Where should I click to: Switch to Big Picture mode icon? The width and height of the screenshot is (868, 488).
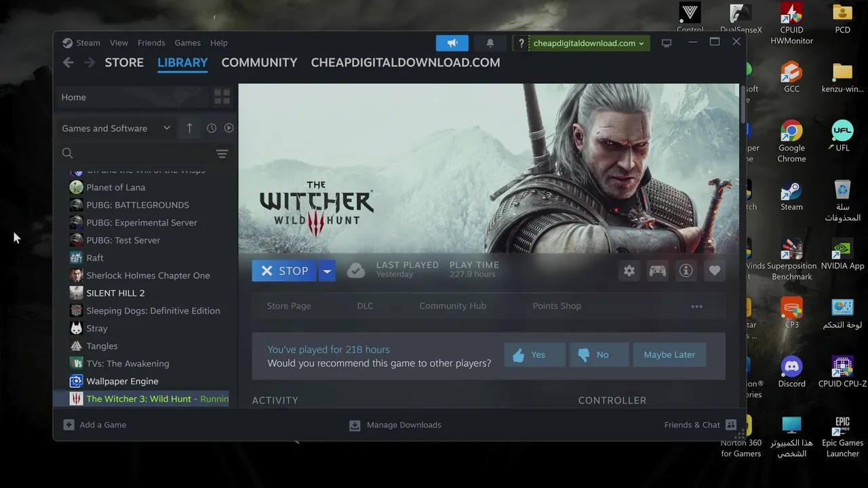pos(667,43)
